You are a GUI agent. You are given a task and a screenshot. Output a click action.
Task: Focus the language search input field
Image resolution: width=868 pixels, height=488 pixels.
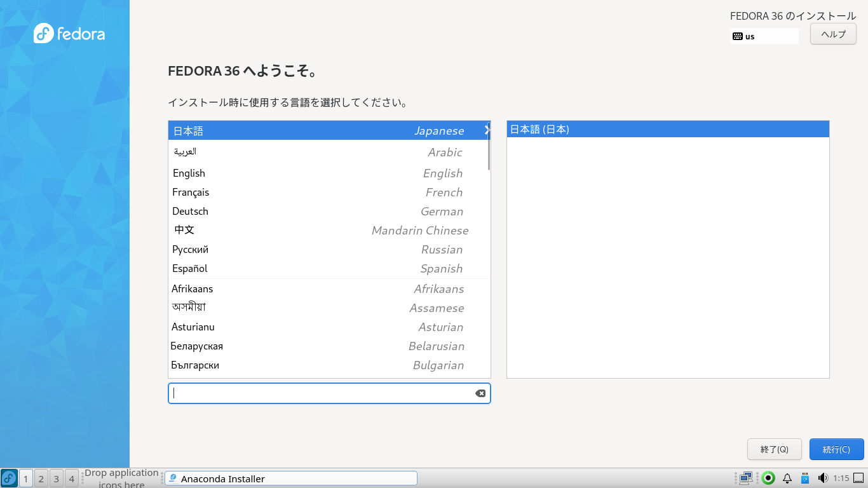(x=329, y=393)
